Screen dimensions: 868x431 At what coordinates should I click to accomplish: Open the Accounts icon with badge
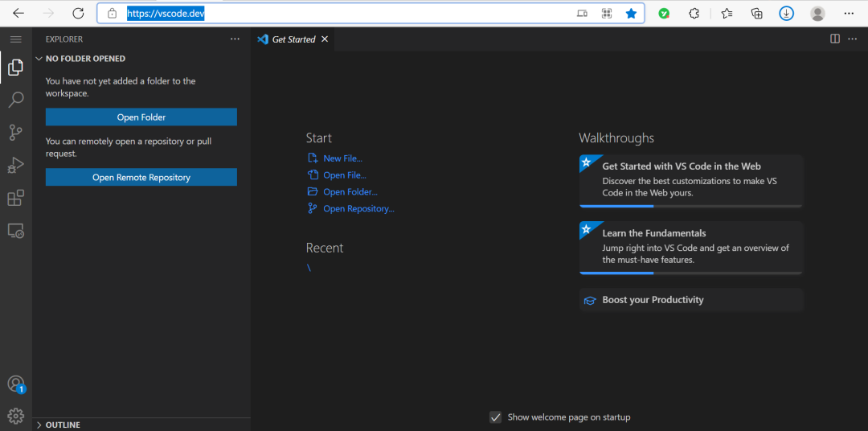click(15, 384)
